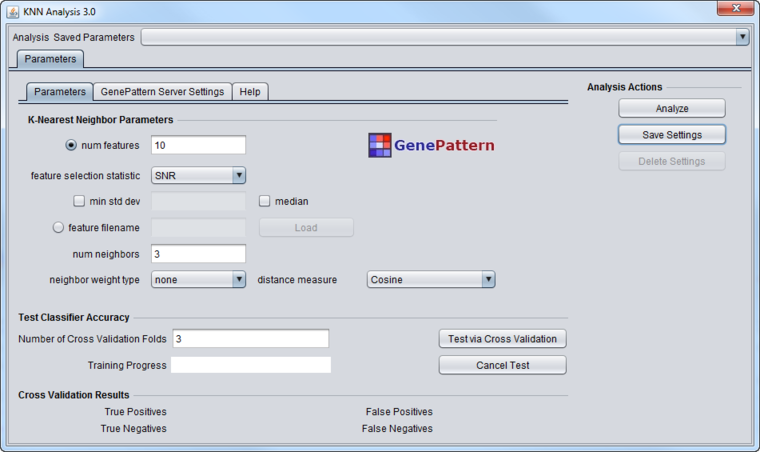This screenshot has width=760, height=452.
Task: Select the inner Parameters tab
Action: point(60,92)
